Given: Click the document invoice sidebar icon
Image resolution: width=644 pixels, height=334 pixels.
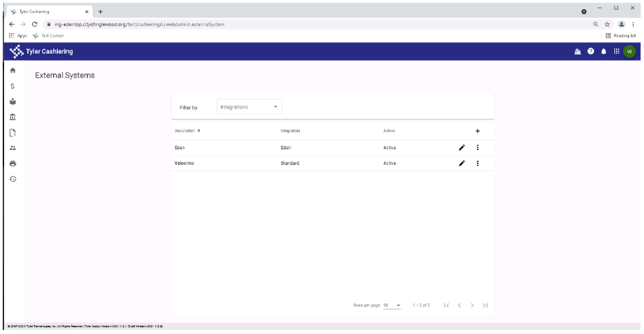Looking at the screenshot, I should point(13,133).
